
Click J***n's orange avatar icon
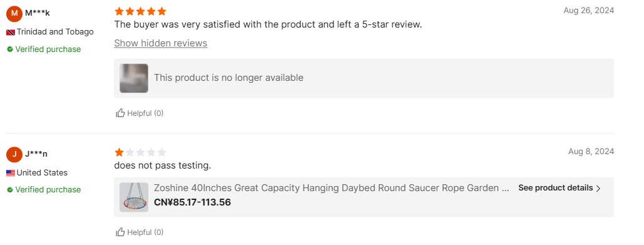point(14,155)
